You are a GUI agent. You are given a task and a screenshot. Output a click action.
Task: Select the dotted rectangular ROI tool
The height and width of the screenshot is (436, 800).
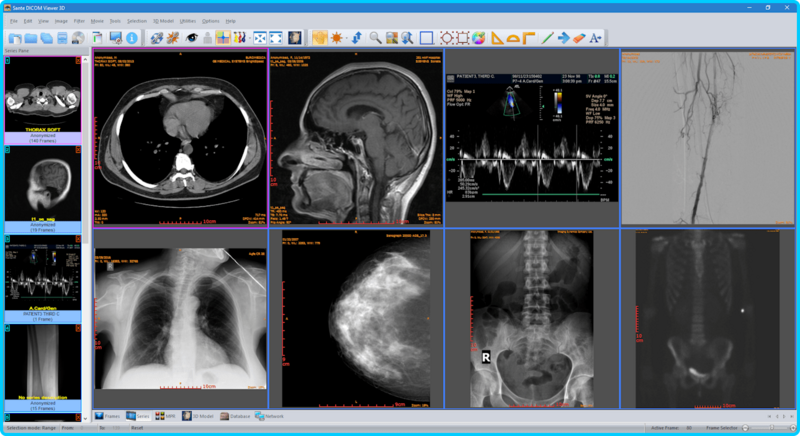[462, 38]
